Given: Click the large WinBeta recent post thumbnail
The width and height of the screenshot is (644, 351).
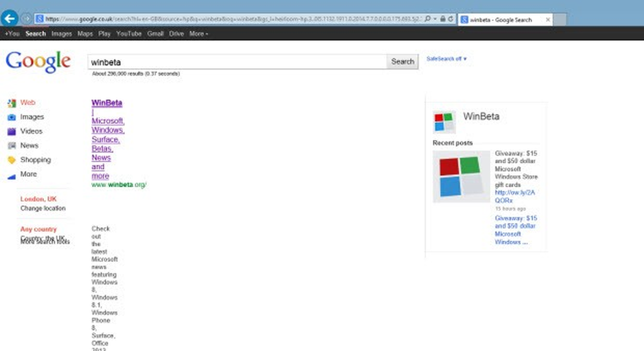Looking at the screenshot, I should (462, 177).
